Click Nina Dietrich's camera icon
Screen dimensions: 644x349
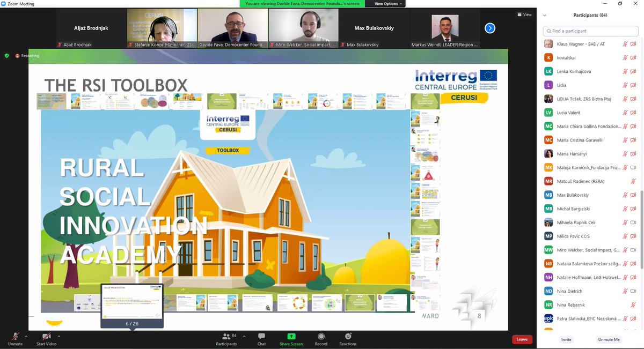(x=634, y=291)
